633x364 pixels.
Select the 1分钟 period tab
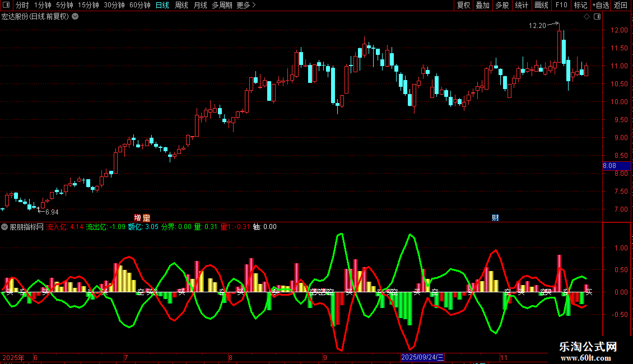[x=43, y=5]
